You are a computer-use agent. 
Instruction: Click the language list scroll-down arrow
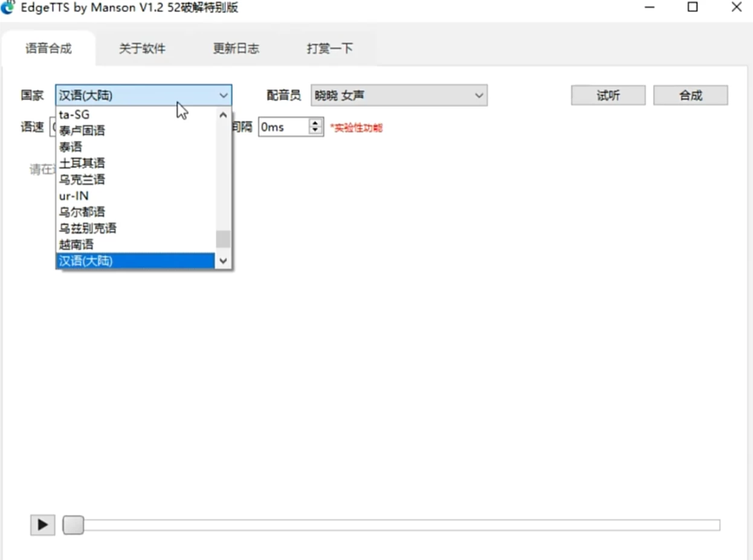coord(223,261)
